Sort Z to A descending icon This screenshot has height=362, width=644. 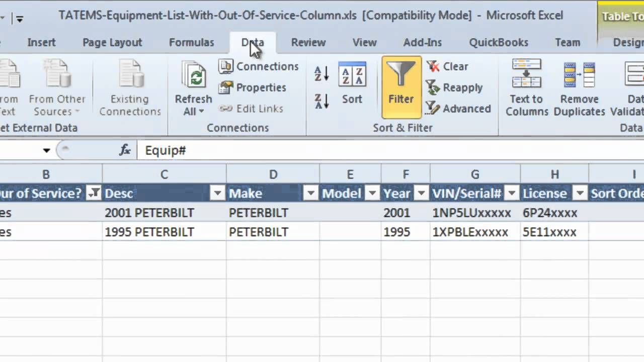321,101
